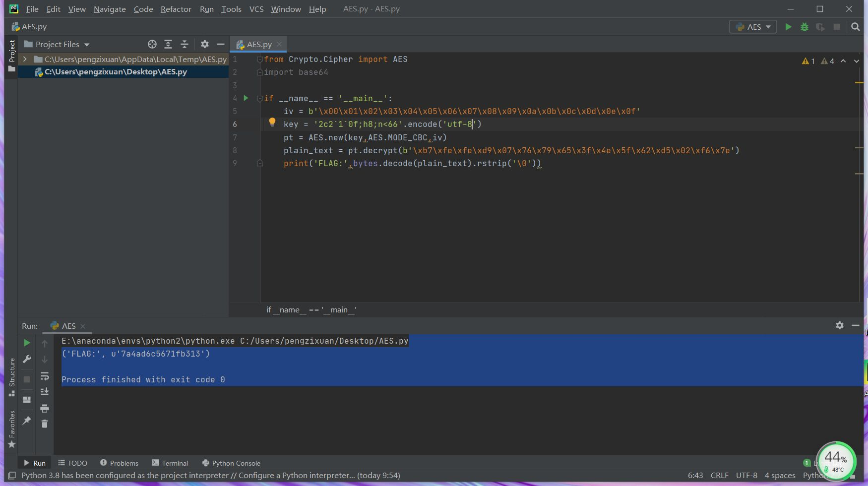This screenshot has height=486, width=868.
Task: Click the restore layout icon in Run panel
Action: (27, 399)
